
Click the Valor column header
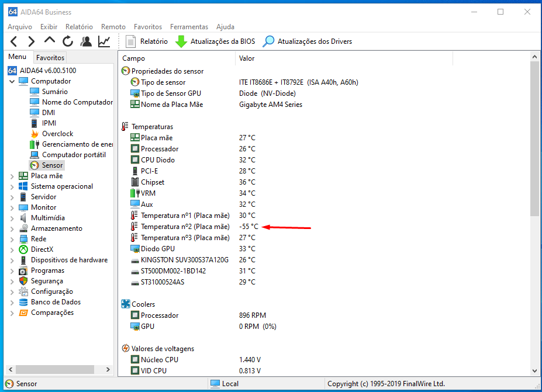[x=344, y=58]
